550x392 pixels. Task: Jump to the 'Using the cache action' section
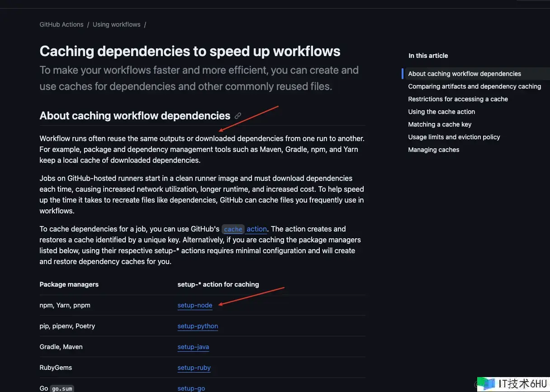[x=441, y=112]
